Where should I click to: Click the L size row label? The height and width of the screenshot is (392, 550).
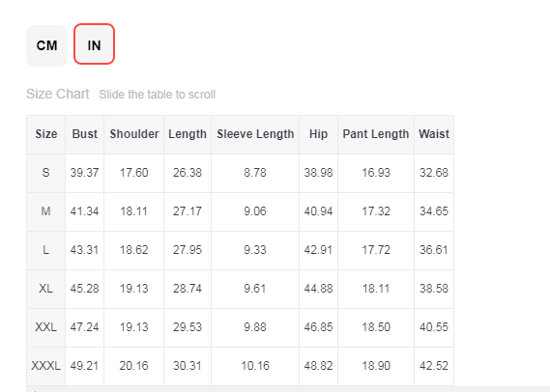pyautogui.click(x=46, y=250)
